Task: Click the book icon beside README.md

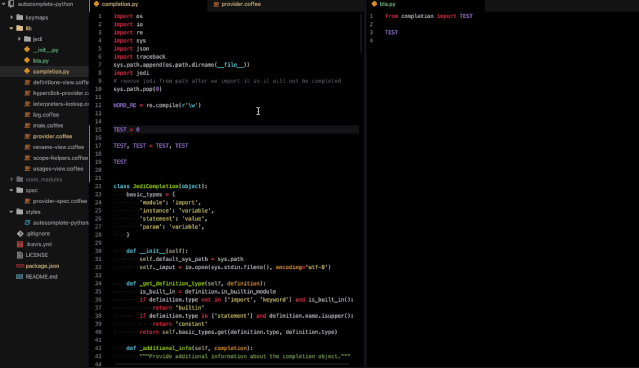Action: (20, 276)
